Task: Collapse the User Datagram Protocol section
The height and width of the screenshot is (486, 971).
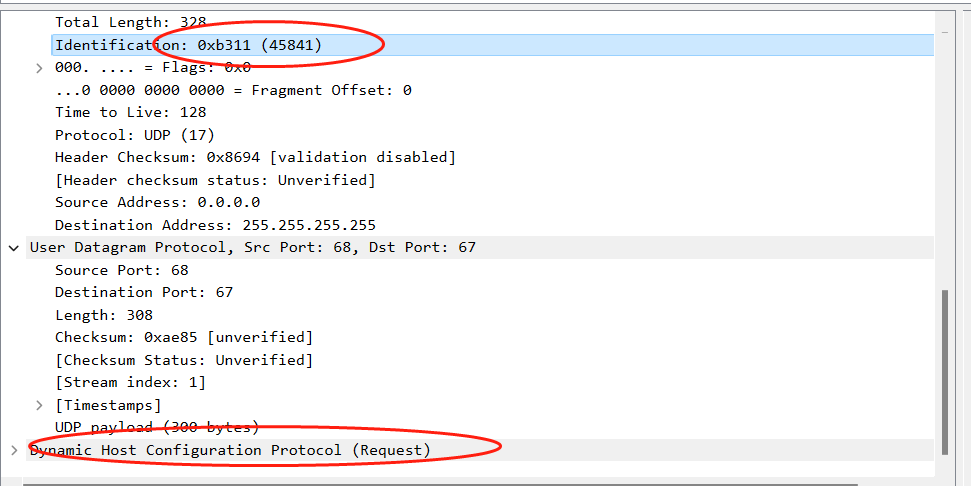Action: point(13,247)
